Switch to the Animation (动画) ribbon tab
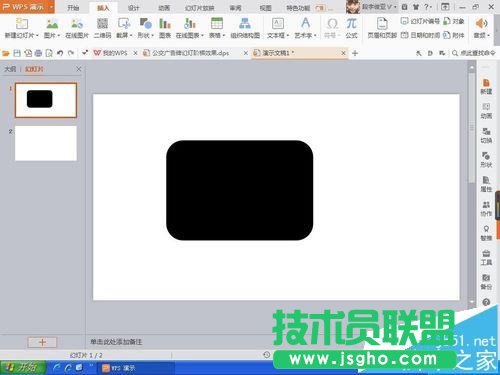 pos(164,8)
